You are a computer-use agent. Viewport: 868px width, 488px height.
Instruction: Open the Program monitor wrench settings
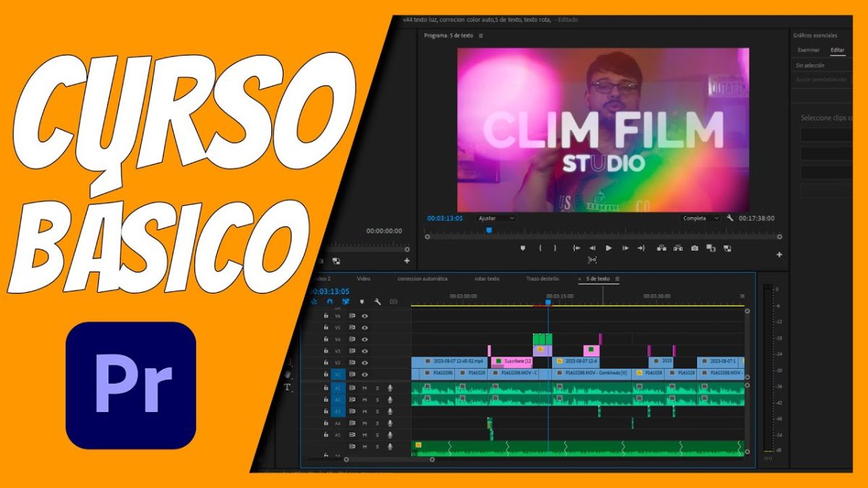pyautogui.click(x=730, y=218)
